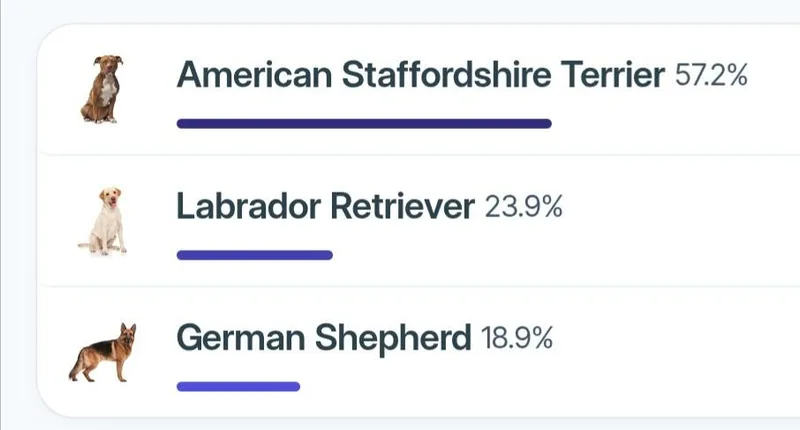Select the Labrador Retriever breed name
Image resolution: width=800 pixels, height=430 pixels.
[x=325, y=206]
